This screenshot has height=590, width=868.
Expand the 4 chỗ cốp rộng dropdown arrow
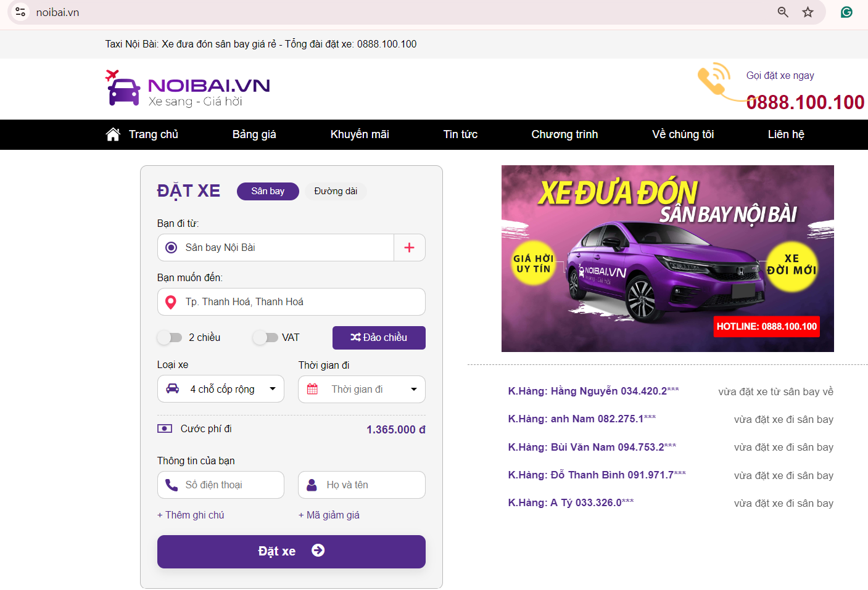[x=273, y=389]
